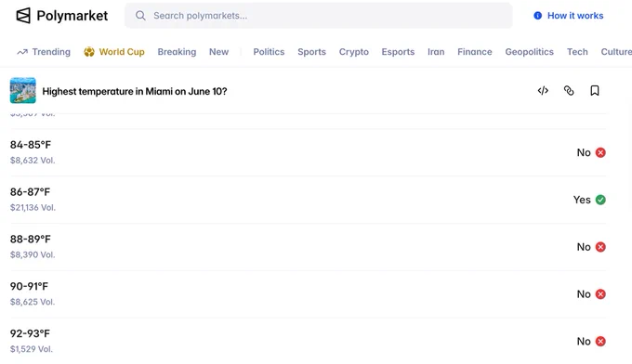Open the Trending tab
Viewport: 632px width, 364px height.
44,52
